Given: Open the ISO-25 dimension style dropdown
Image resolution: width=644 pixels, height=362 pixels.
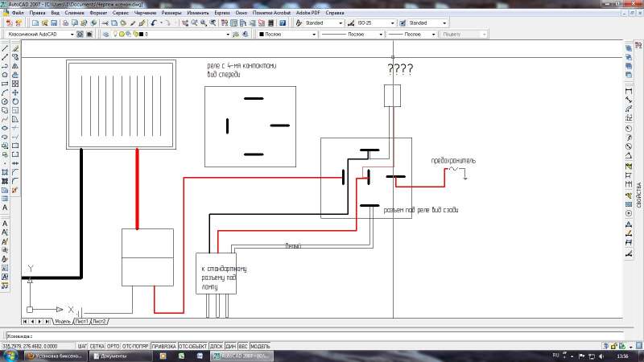Looking at the screenshot, I should (375, 23).
